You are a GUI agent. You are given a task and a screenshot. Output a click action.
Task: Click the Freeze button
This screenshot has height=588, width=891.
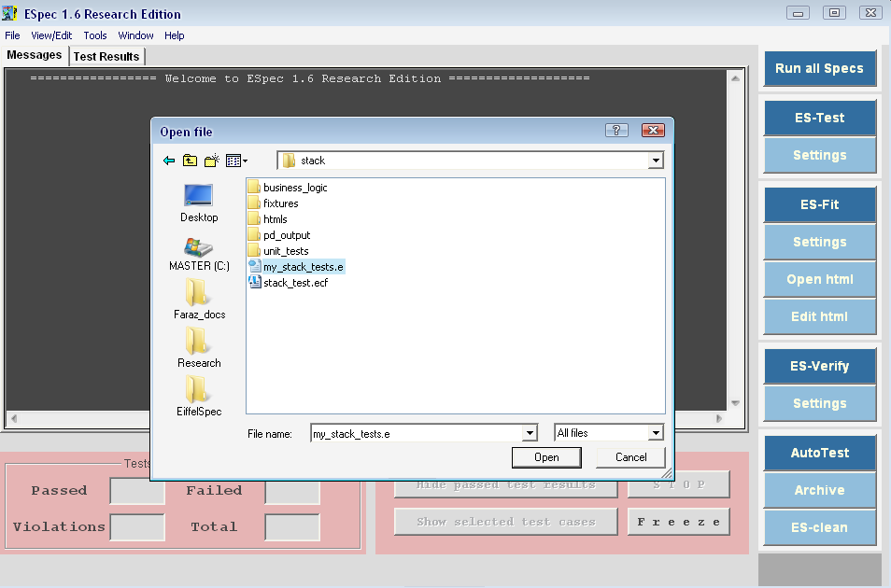coord(678,522)
